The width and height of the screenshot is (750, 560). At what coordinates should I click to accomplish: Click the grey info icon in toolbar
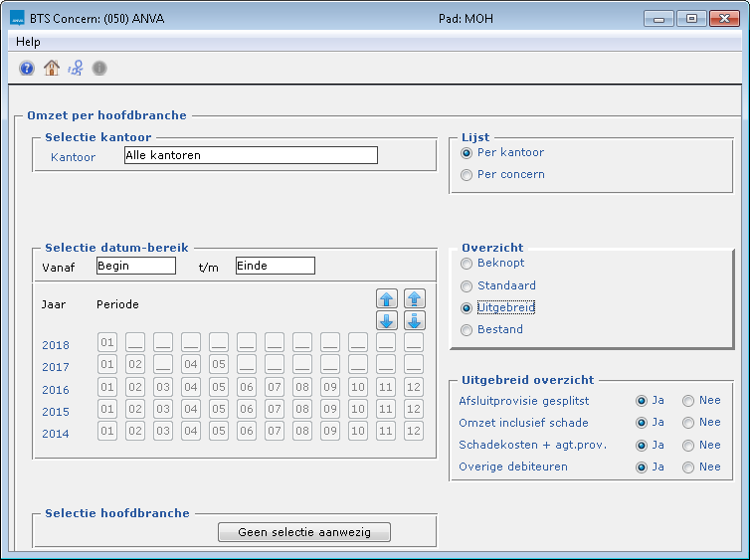tap(99, 69)
